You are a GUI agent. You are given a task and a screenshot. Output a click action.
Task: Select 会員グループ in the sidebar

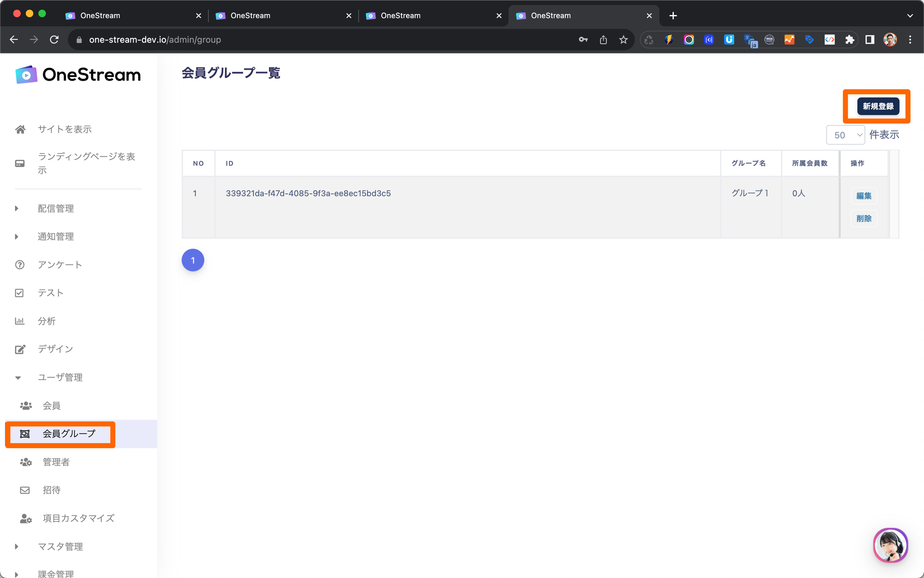pos(69,434)
